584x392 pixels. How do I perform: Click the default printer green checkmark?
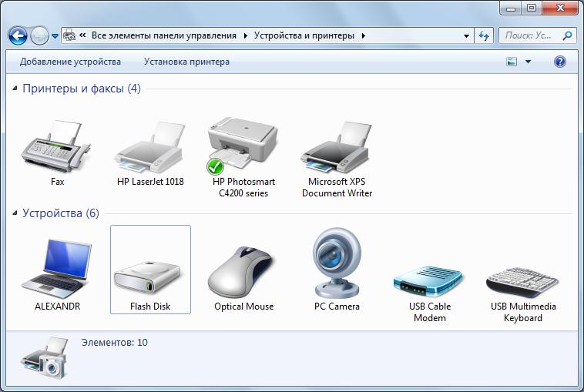[215, 166]
